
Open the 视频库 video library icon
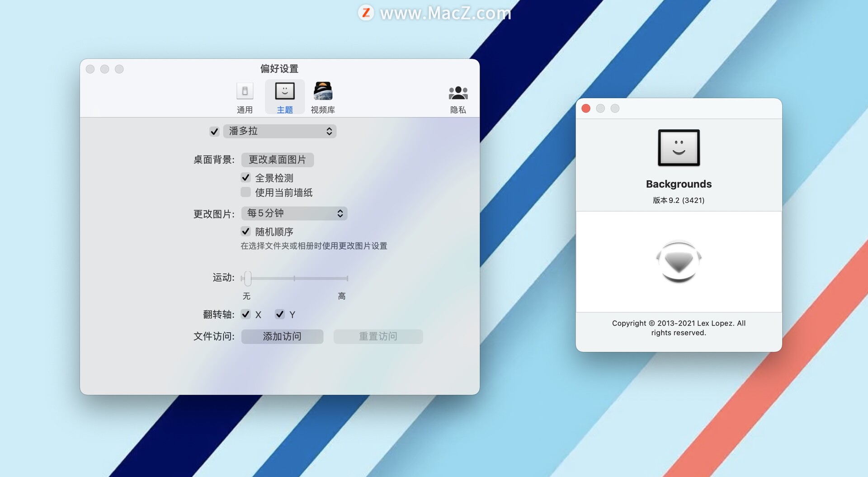(x=323, y=91)
